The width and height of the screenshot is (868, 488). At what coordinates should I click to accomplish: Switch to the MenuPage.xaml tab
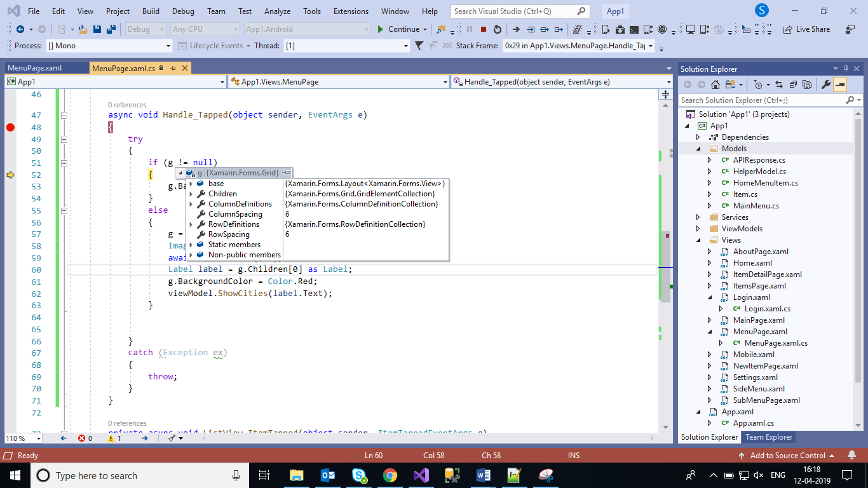click(x=35, y=68)
